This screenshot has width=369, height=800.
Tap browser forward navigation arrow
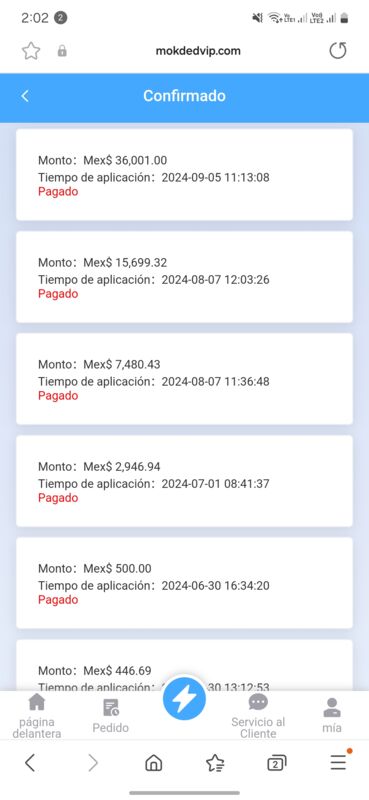92,763
